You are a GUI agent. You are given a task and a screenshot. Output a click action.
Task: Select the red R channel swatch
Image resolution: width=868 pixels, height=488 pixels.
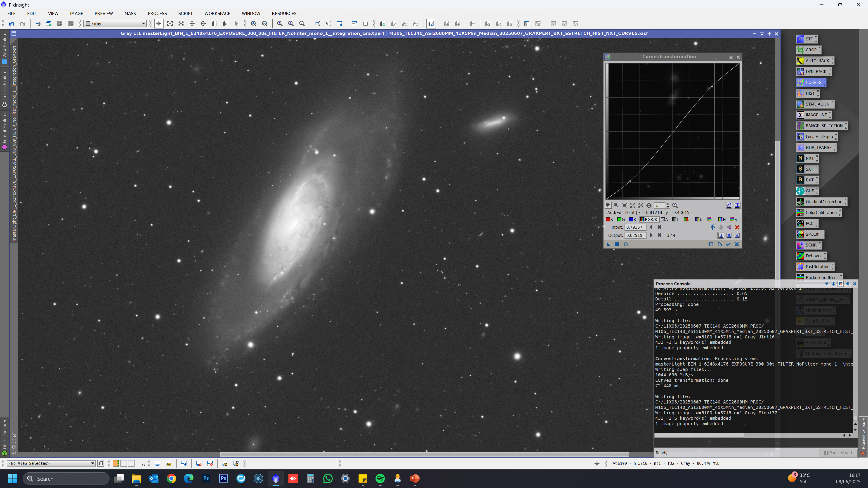click(609, 220)
